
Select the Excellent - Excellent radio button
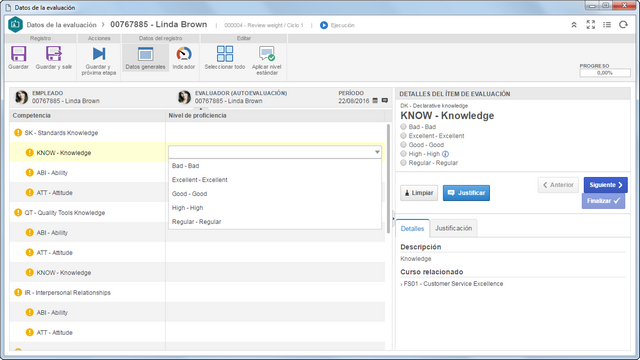pyautogui.click(x=403, y=136)
